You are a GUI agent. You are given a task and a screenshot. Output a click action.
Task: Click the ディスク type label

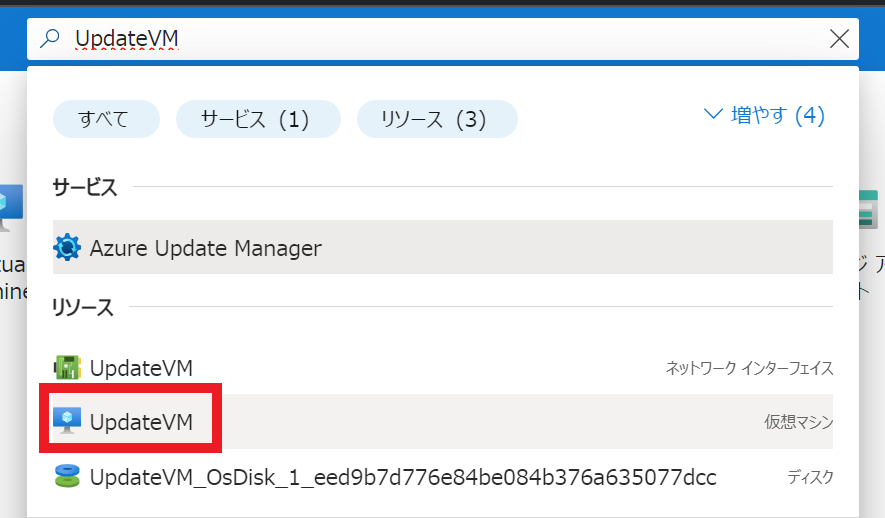(810, 477)
